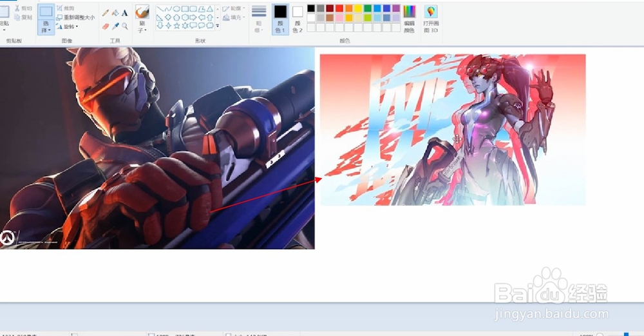Choose the Left arrow shape
This screenshot has width=644, height=336.
[x=202, y=17]
